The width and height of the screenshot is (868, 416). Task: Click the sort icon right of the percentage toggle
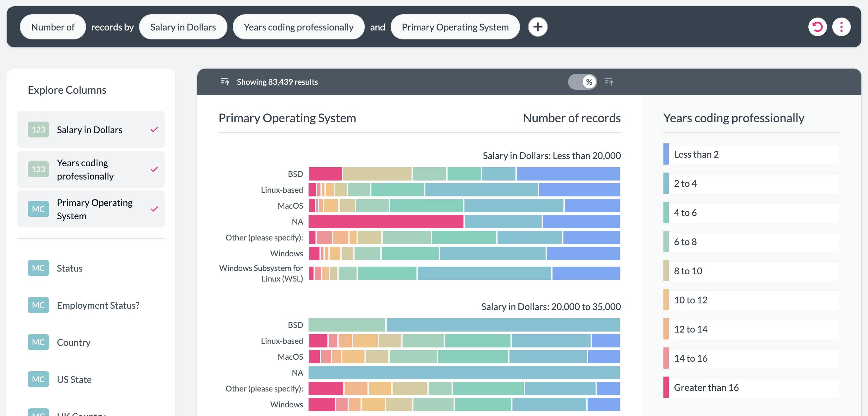609,81
